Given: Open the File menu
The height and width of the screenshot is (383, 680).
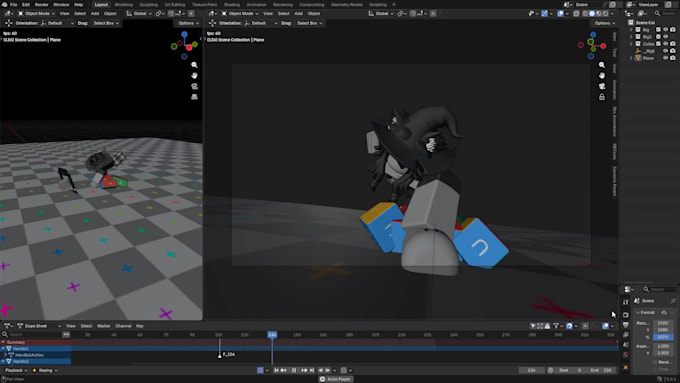Looking at the screenshot, I should 13,4.
